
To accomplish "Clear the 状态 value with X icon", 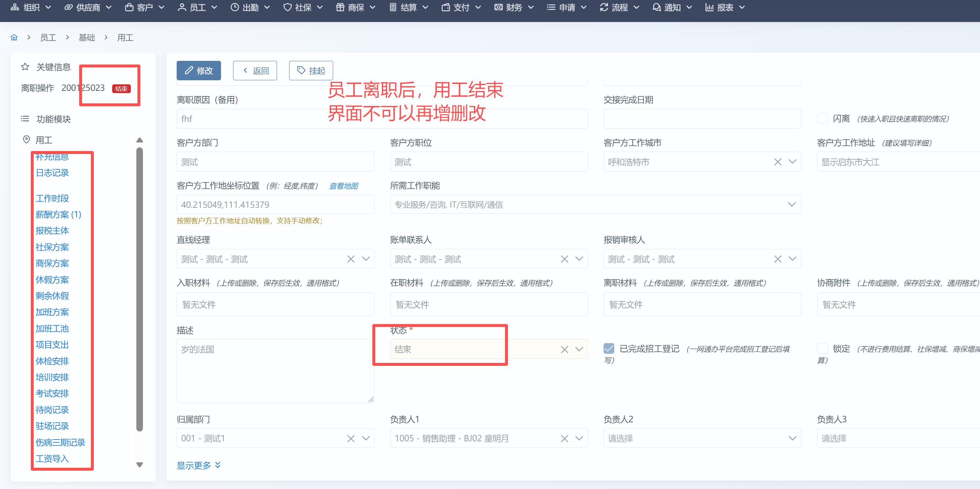I will (x=564, y=349).
